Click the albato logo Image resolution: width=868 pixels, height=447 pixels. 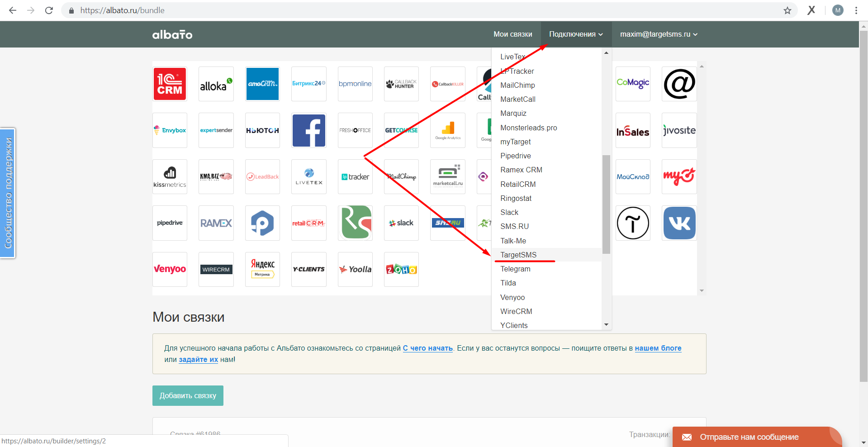[x=172, y=34]
